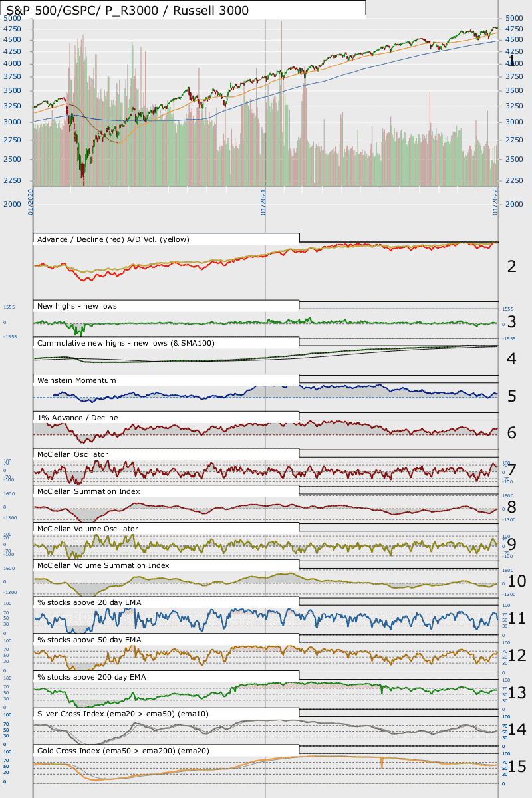Select the 'Advance / Decline (red) A/D Vol. (yellow)' panel label
532x798 pixels.
114,239
